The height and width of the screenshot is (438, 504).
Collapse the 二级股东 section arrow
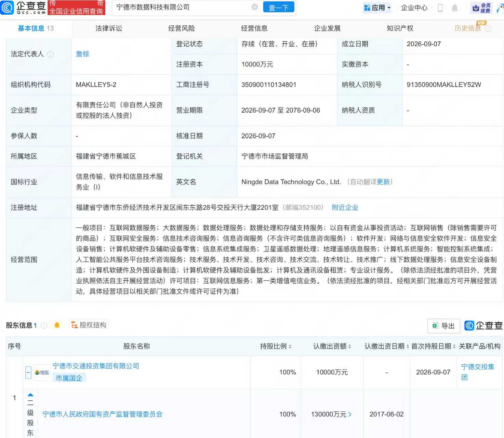pos(30,395)
